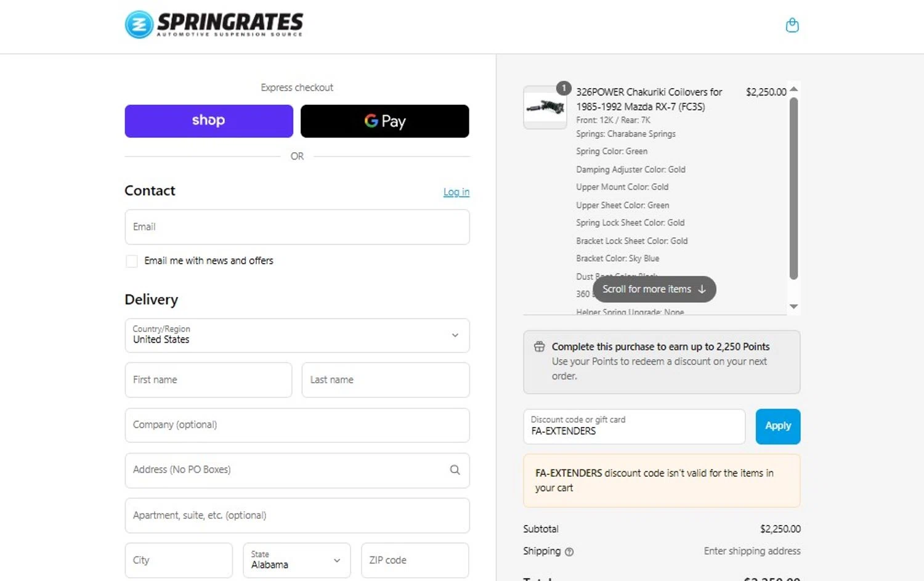
Task: Click the Springrates logo
Action: click(x=214, y=25)
